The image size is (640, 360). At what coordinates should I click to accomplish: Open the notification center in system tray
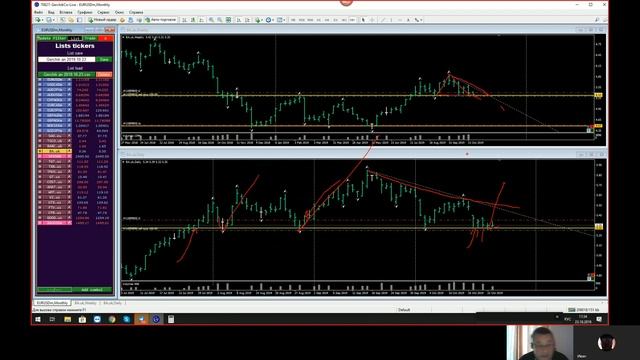click(599, 319)
